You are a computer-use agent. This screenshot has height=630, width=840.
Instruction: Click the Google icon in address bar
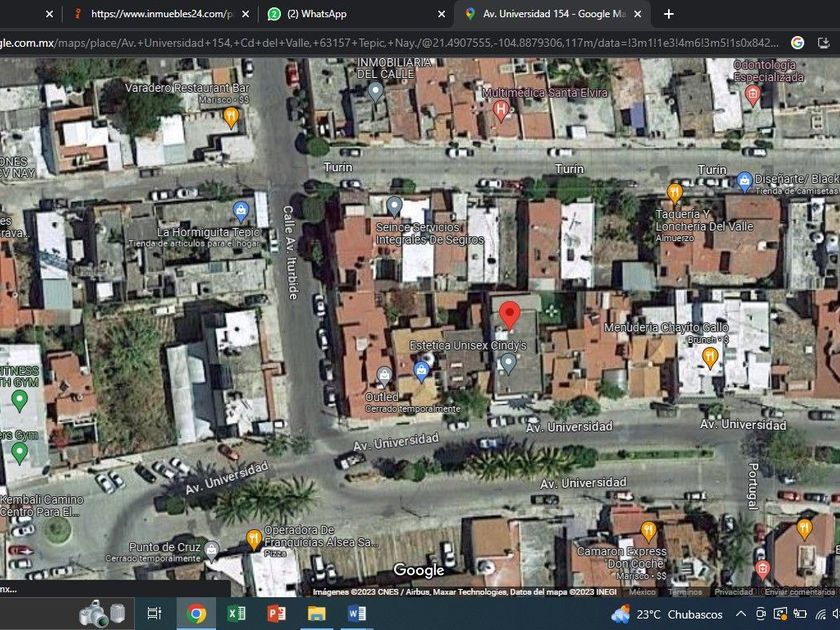[797, 43]
